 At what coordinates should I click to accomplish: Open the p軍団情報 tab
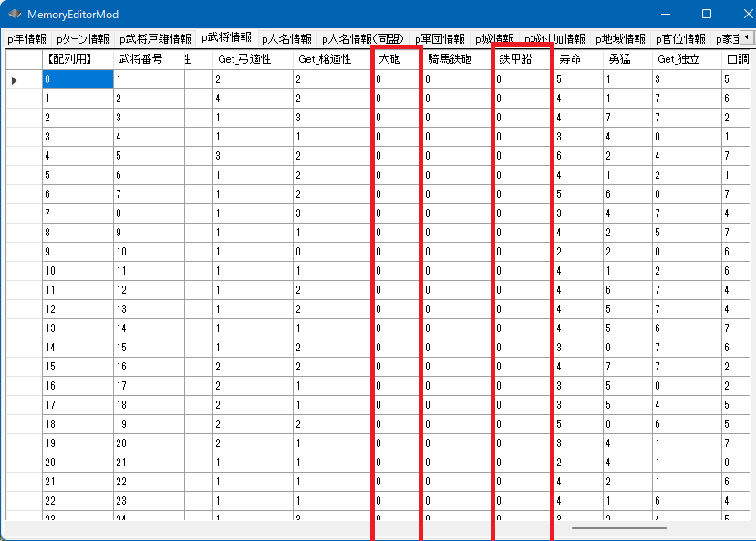pyautogui.click(x=439, y=39)
